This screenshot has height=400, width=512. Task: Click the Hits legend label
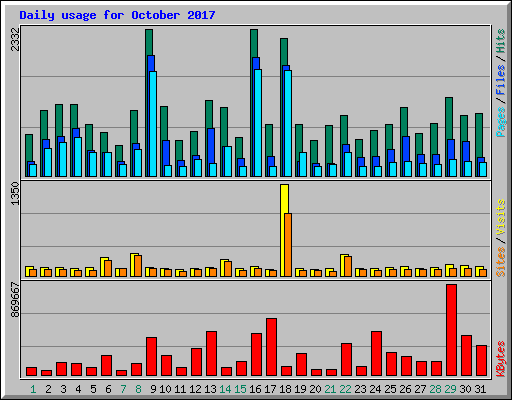tap(500, 41)
